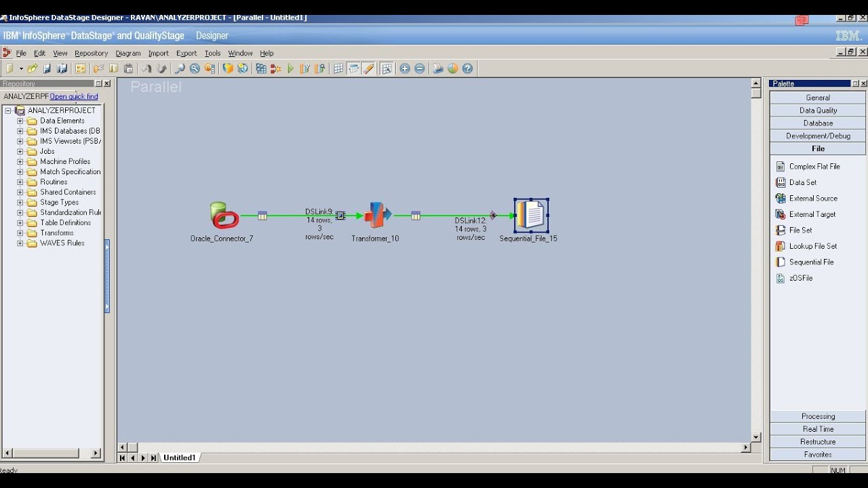Open the Edit menu
The height and width of the screenshot is (488, 868).
(40, 54)
